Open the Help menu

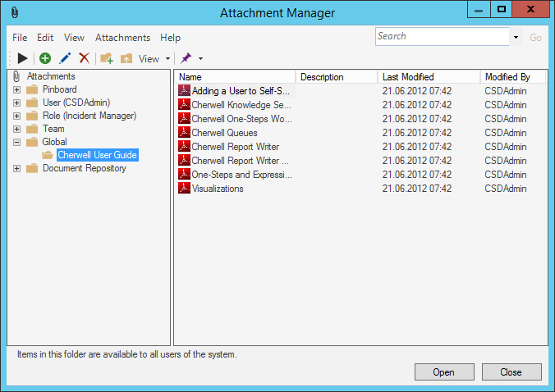(x=170, y=38)
